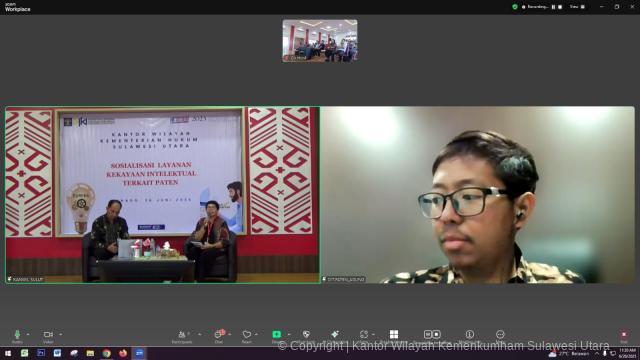This screenshot has width=640, height=360.
Task: Open the File Explorer taskbar icon
Action: pos(90,353)
